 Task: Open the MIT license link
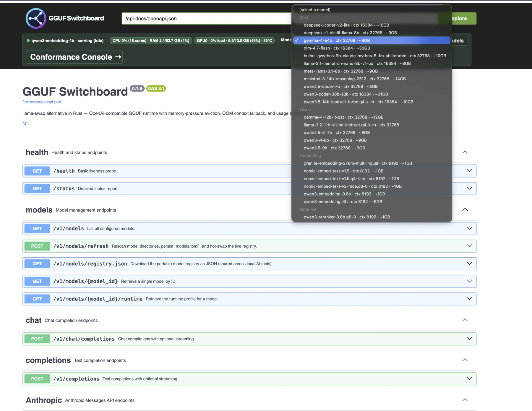pos(26,124)
